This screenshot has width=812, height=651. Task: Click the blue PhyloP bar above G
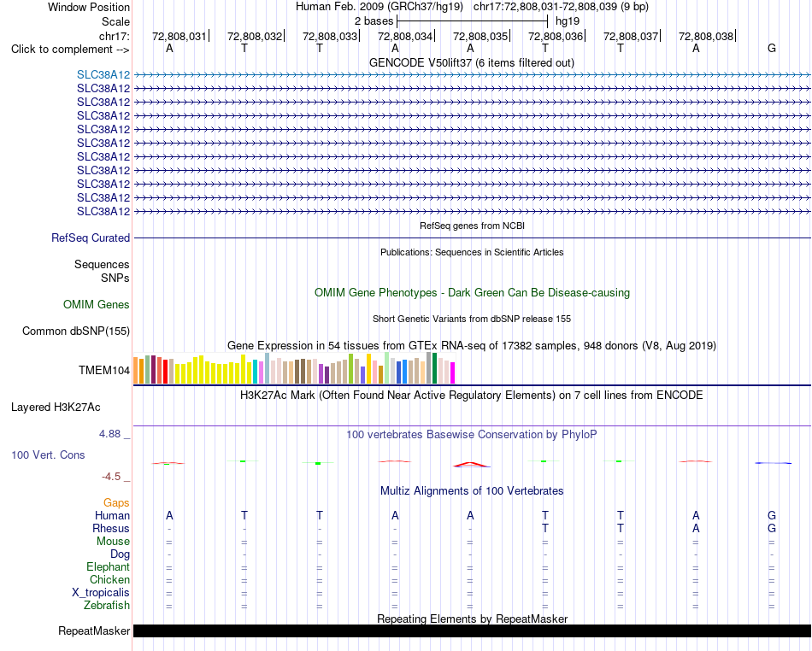pyautogui.click(x=773, y=463)
